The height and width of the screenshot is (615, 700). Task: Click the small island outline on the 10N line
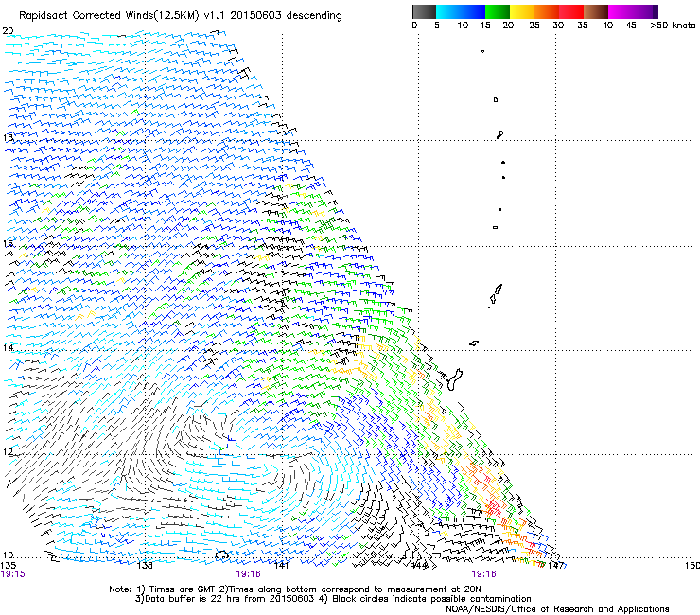[222, 554]
